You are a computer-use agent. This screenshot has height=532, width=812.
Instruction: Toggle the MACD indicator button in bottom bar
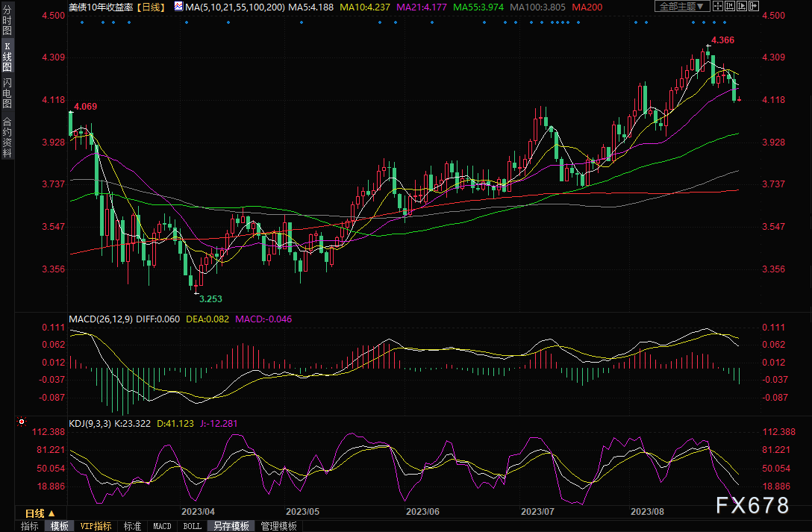[162, 526]
